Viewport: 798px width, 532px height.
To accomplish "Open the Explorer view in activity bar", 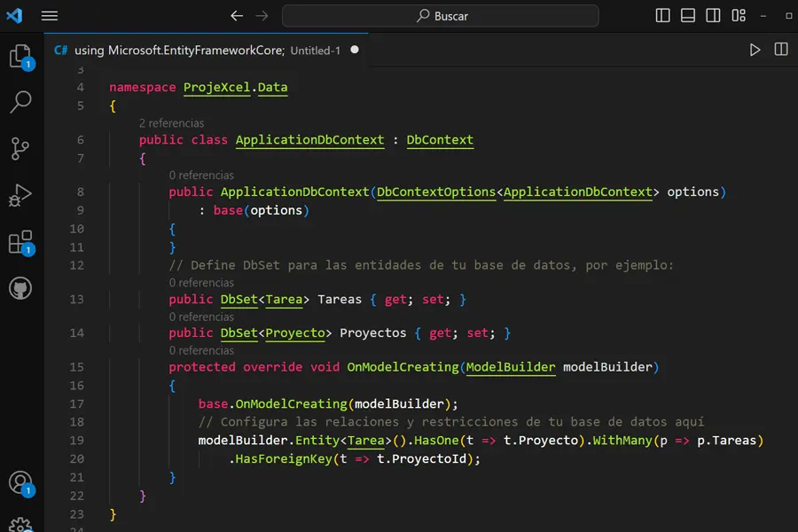I will click(21, 57).
